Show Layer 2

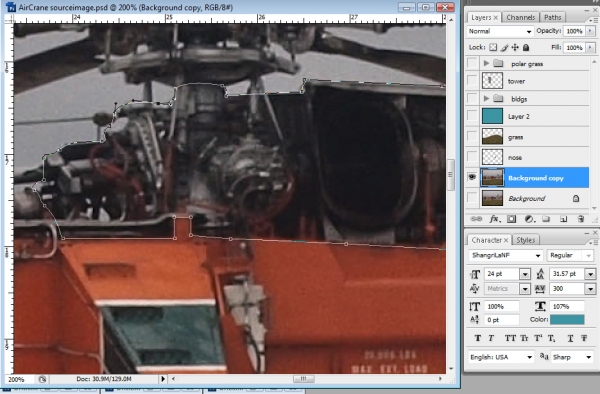click(x=472, y=116)
